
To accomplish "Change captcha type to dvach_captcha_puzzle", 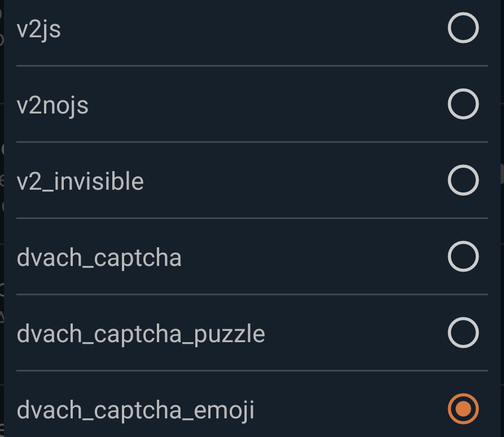I will click(463, 333).
